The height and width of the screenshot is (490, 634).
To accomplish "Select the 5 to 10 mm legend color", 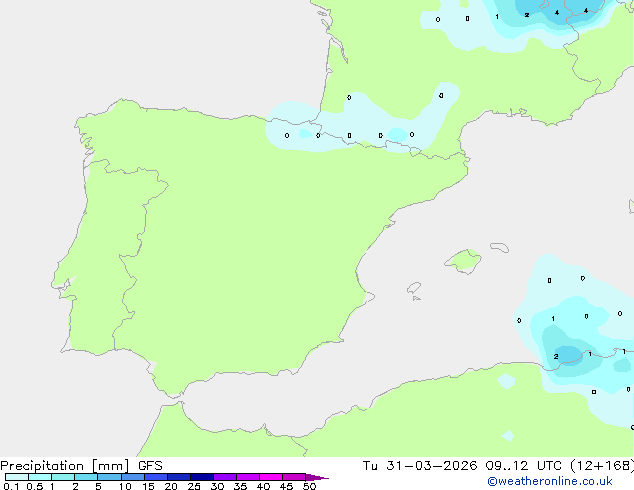I will 109,477.
